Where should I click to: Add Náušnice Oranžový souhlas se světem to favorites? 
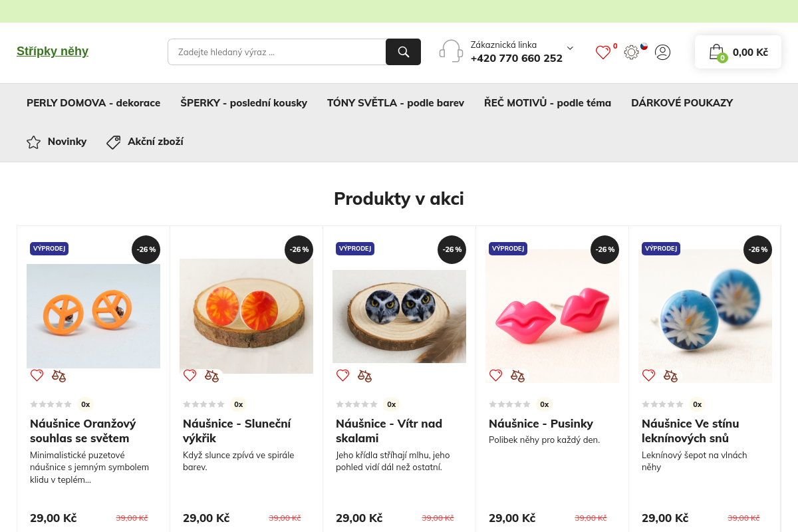pos(37,376)
